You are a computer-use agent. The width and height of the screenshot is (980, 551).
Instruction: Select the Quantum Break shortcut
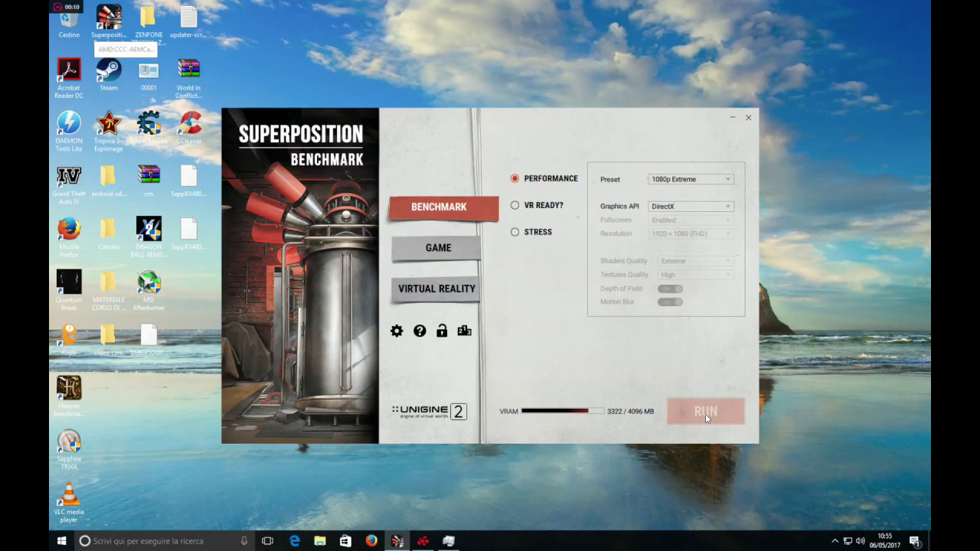point(69,290)
